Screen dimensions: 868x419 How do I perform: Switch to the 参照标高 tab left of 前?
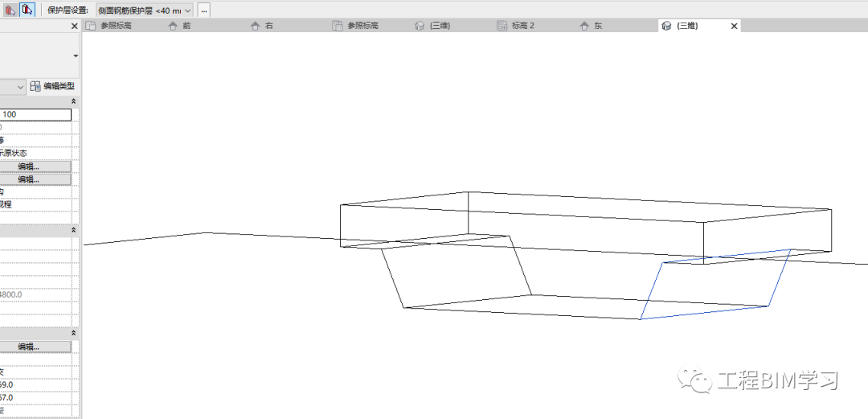[x=109, y=26]
